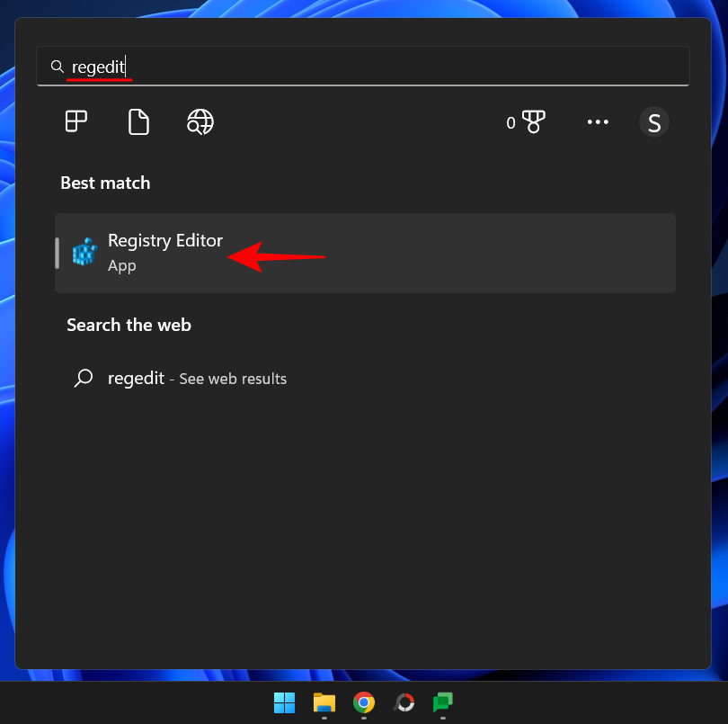Click the Windows Start button
Screen dimensions: 728x724
285,703
